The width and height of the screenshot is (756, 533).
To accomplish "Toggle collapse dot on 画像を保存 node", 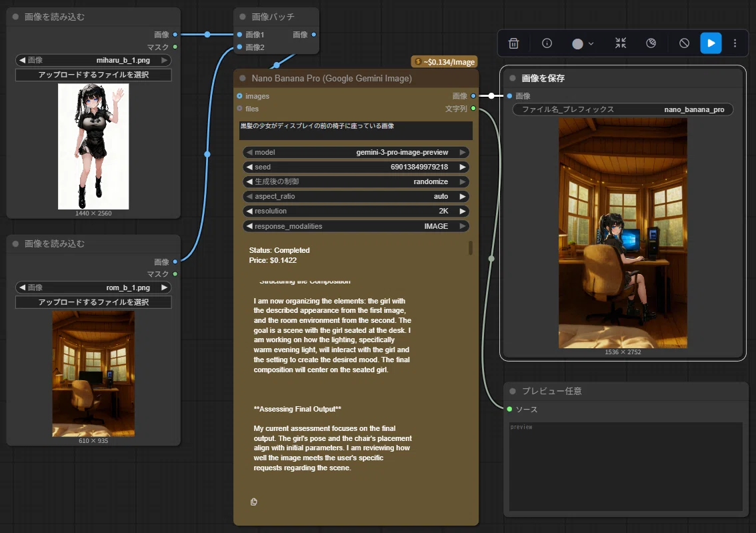I will pyautogui.click(x=513, y=78).
